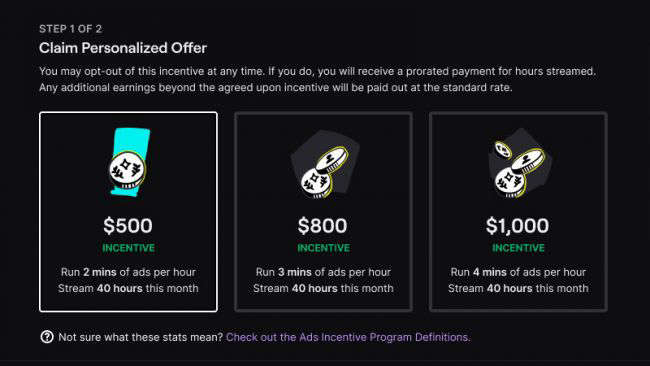Choose the $1,000 incentive offer card
The width and height of the screenshot is (650, 366).
[518, 212]
